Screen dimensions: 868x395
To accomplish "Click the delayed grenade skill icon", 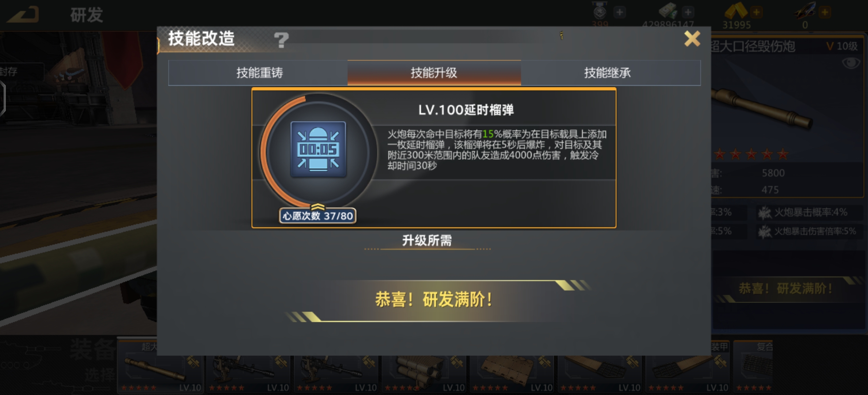I will [x=318, y=150].
